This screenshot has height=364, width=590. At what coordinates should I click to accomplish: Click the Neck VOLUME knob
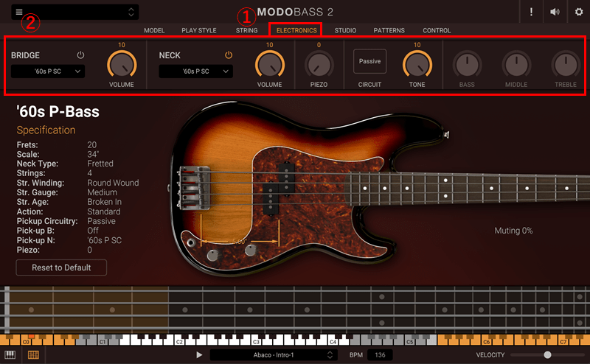point(269,65)
